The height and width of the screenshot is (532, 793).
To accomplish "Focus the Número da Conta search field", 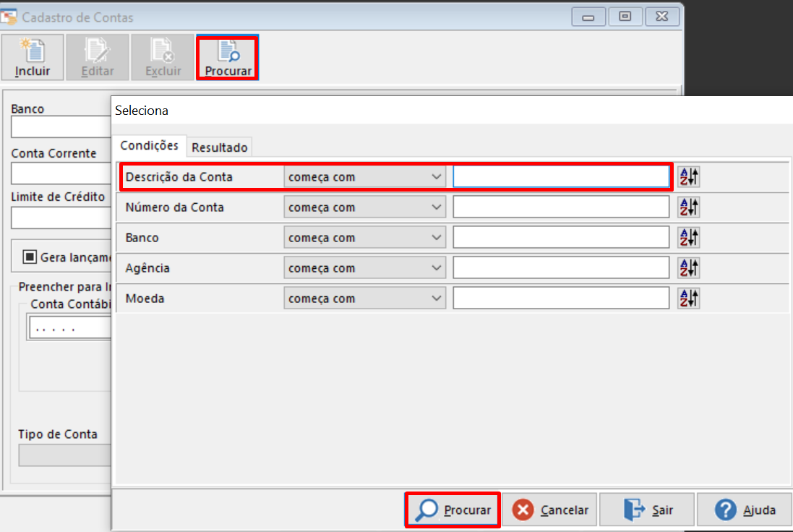I will click(x=562, y=207).
